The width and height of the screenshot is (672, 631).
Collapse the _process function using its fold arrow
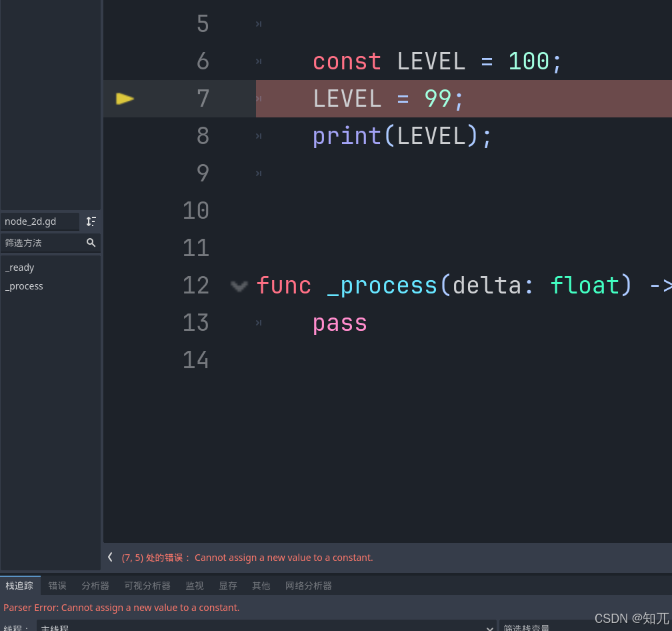[239, 285]
